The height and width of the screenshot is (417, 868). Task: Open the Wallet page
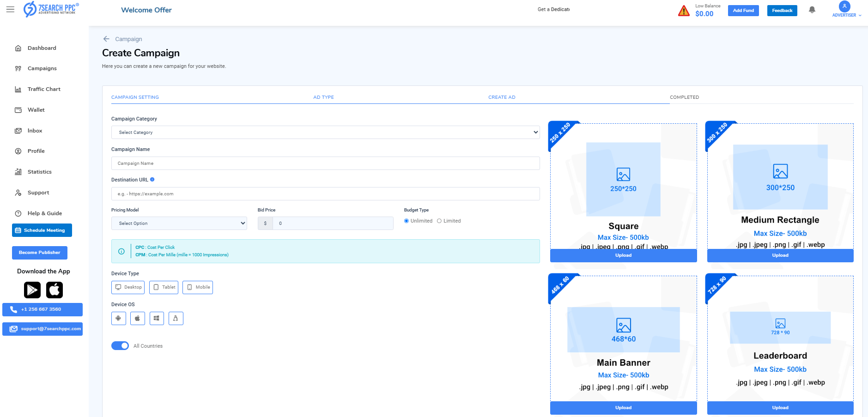tap(36, 110)
